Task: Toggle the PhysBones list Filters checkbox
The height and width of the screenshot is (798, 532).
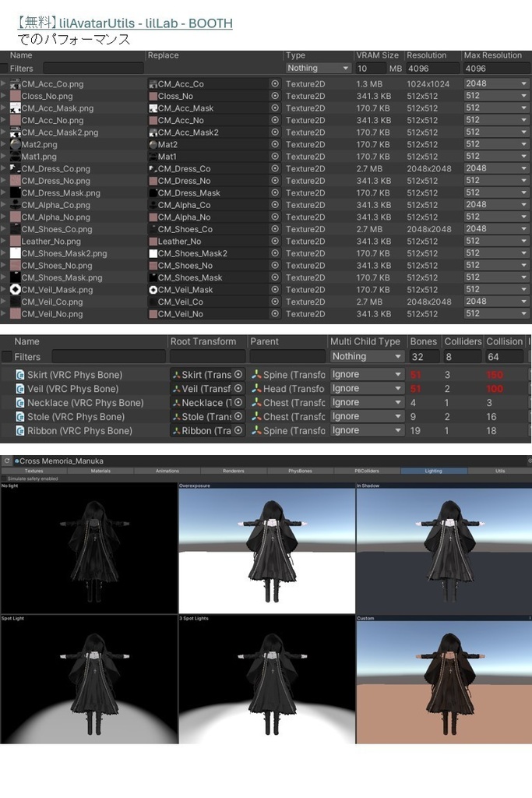Action: [6, 357]
